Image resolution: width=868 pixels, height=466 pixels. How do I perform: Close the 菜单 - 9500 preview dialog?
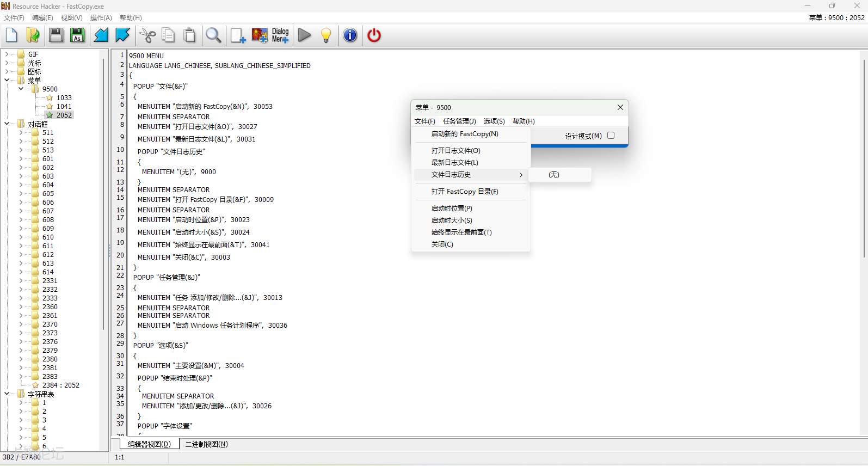(620, 107)
